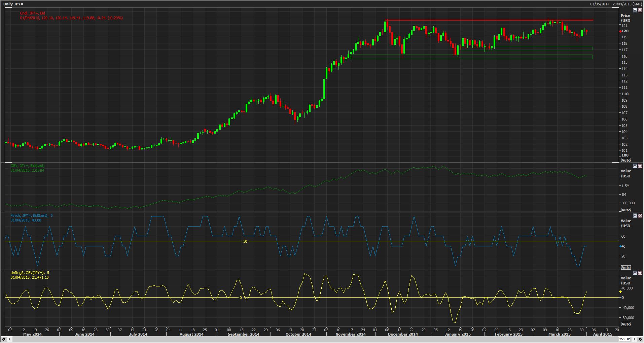This screenshot has width=644, height=343.
Task: Step chart forward with single right arrow
Action: [634, 339]
